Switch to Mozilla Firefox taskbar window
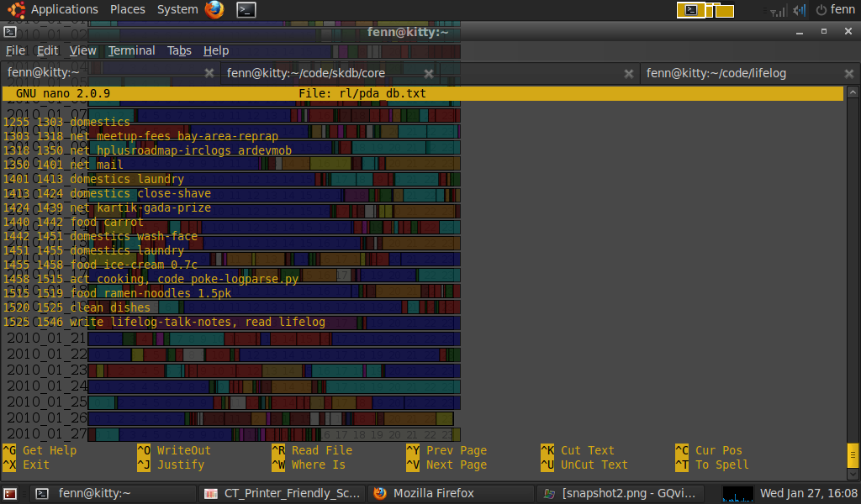This screenshot has height=504, width=861. coord(451,494)
